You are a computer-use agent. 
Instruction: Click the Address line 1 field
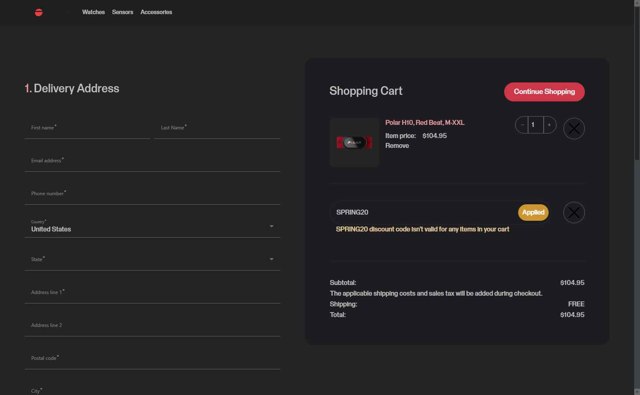tap(152, 293)
